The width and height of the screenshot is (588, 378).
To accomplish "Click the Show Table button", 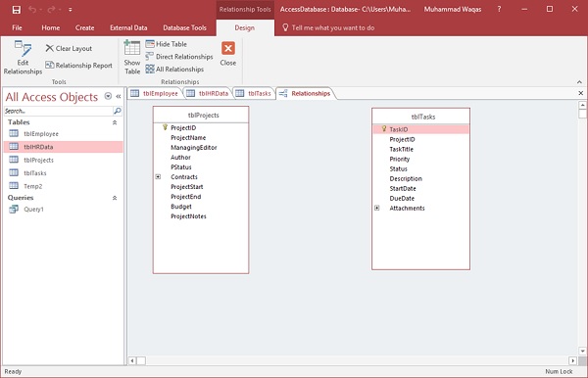I will (132, 58).
